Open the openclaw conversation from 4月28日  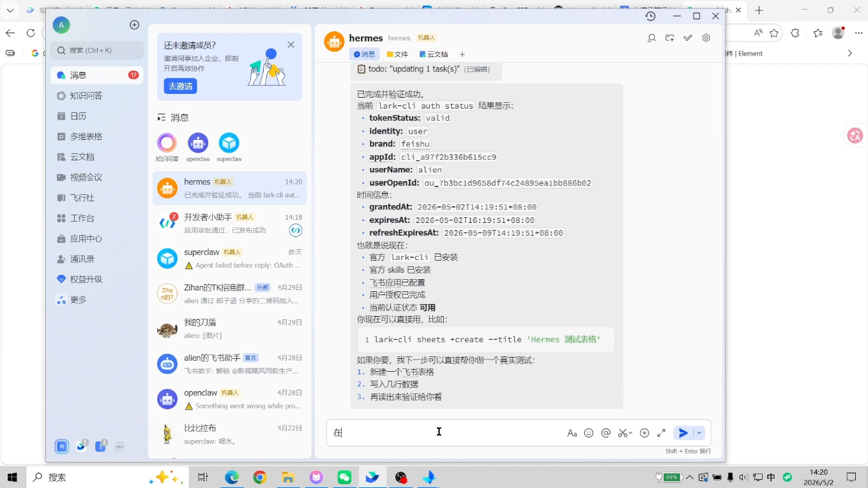229,399
